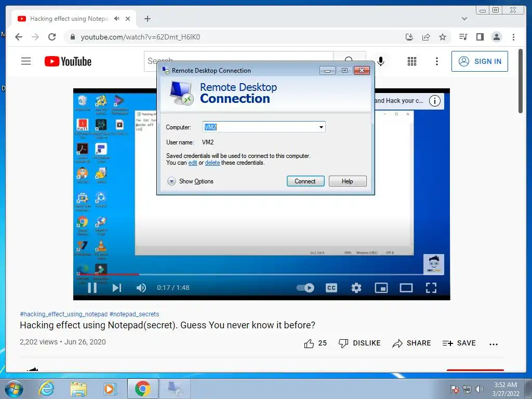Viewport: 532px width, 399px height.
Task: Select the Hacking effect using Notepad tab
Action: pyautogui.click(x=69, y=19)
